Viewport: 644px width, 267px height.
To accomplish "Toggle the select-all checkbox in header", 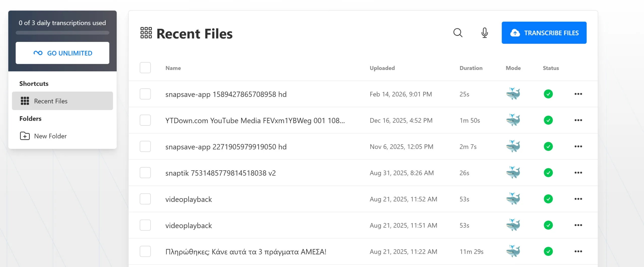I will click(x=145, y=68).
